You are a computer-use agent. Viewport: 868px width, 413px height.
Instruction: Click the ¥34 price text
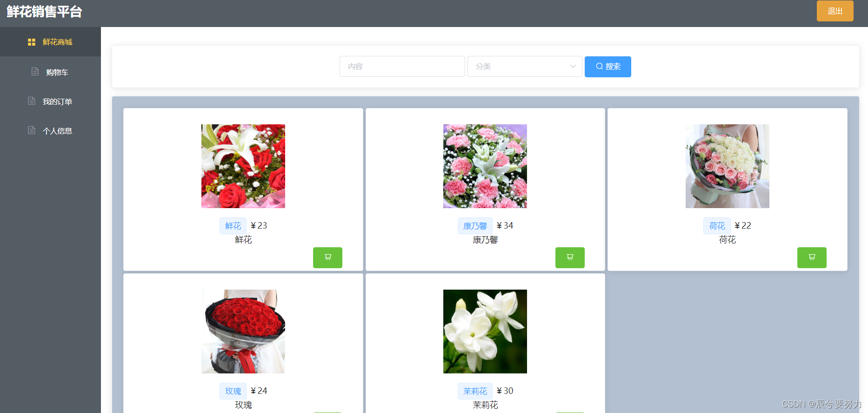(x=505, y=226)
